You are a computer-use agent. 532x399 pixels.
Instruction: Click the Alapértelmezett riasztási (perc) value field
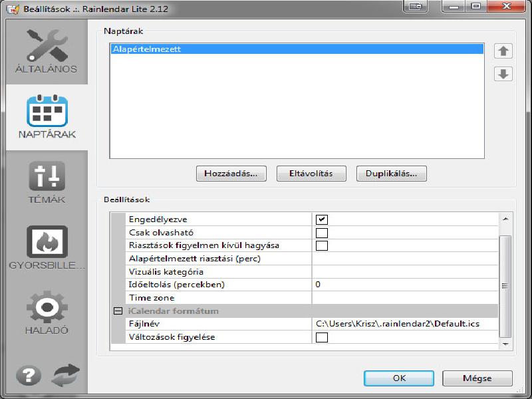(x=405, y=259)
